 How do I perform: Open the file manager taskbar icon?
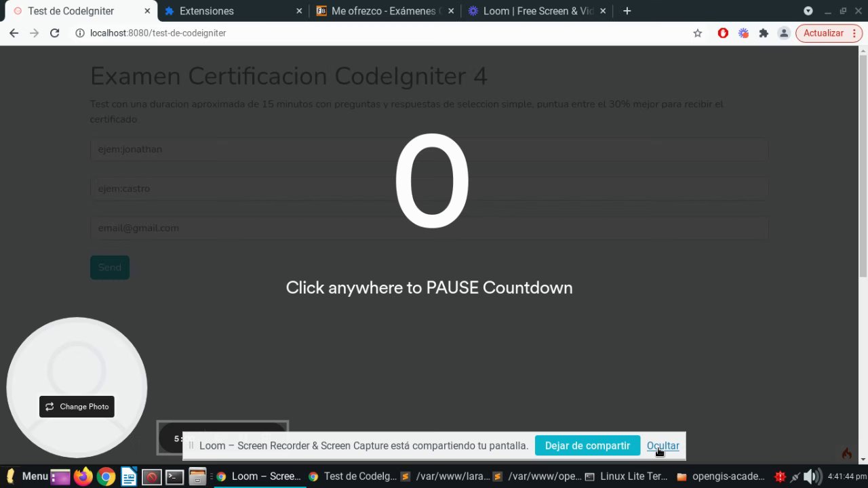click(x=197, y=476)
